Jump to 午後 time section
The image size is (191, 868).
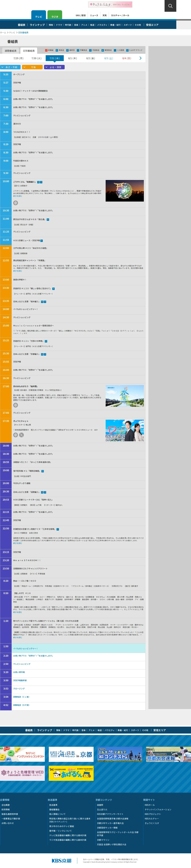32,67
